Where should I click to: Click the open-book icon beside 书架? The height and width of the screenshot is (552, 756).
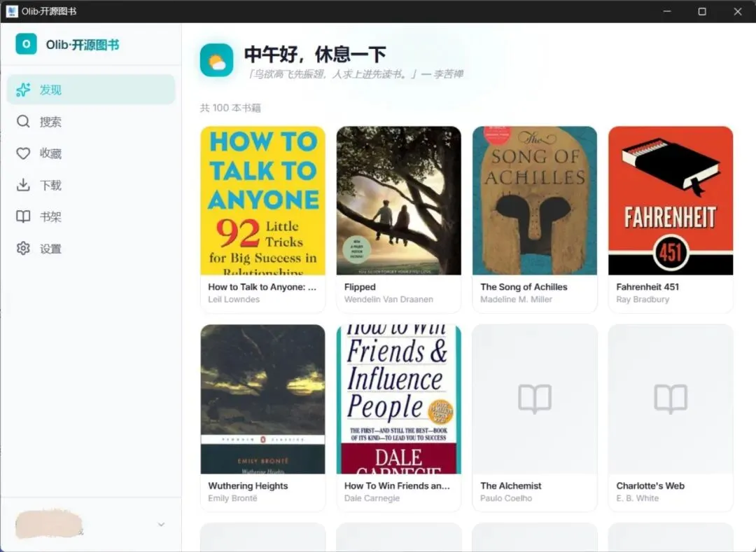23,216
